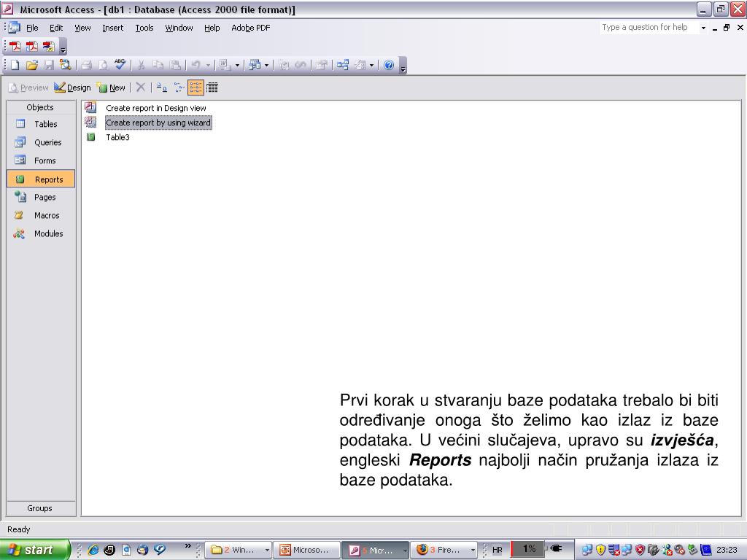Click the OfficeLinks toolbar icon
The width and height of the screenshot is (747, 560).
tap(225, 65)
